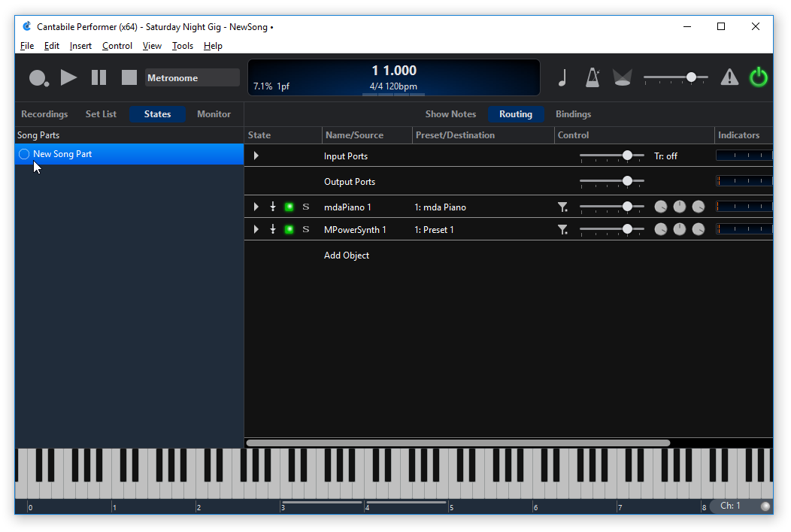
Task: Click the Name/Source column header
Action: (x=354, y=135)
